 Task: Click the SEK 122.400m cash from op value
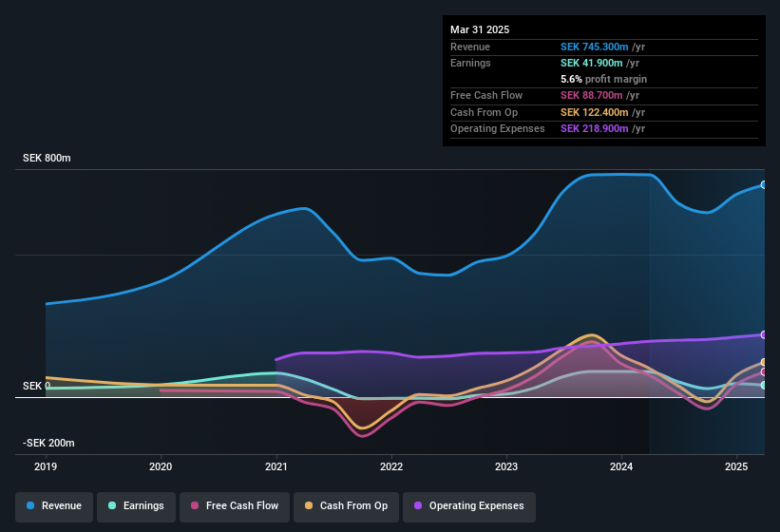click(595, 112)
